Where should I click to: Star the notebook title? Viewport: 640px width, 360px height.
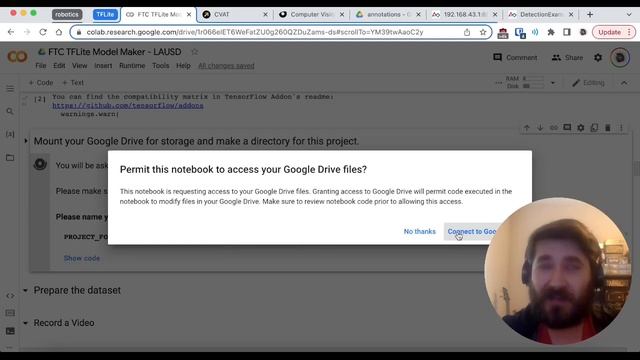[195, 52]
